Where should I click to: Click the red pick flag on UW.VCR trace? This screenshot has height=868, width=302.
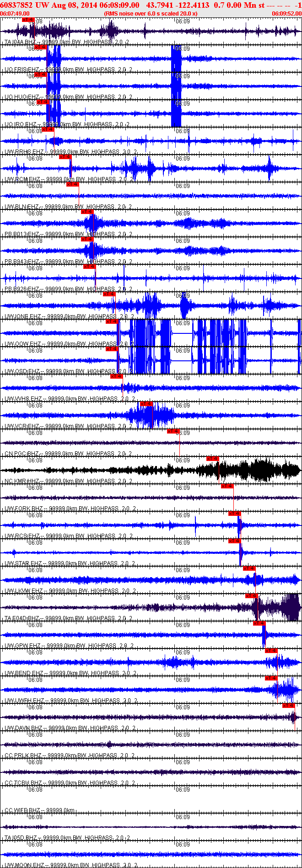[x=146, y=404]
